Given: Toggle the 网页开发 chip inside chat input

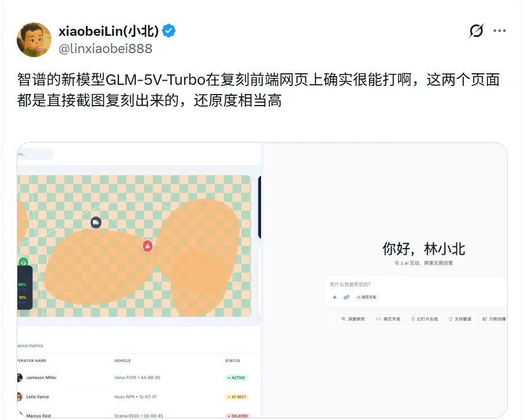Looking at the screenshot, I should pos(366,297).
